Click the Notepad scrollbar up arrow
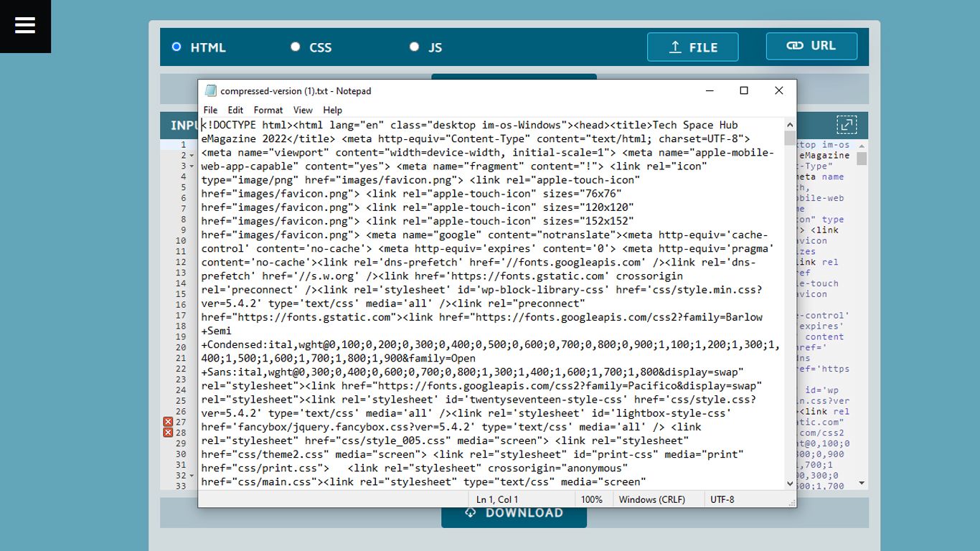 click(790, 124)
